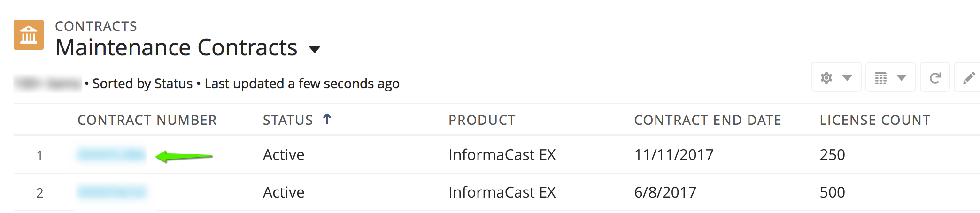Viewport: 980px width, 213px height.
Task: Refresh the contracts list
Action: [x=935, y=78]
